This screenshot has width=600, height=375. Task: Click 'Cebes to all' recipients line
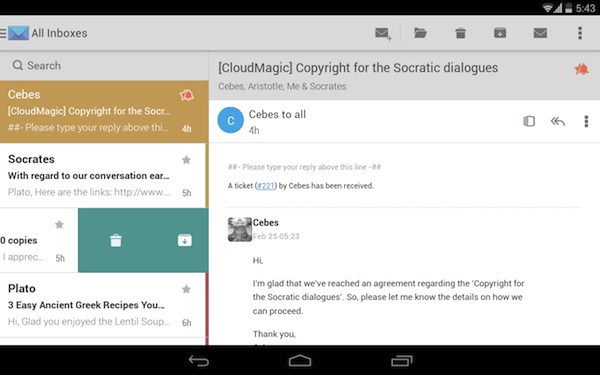[x=277, y=114]
